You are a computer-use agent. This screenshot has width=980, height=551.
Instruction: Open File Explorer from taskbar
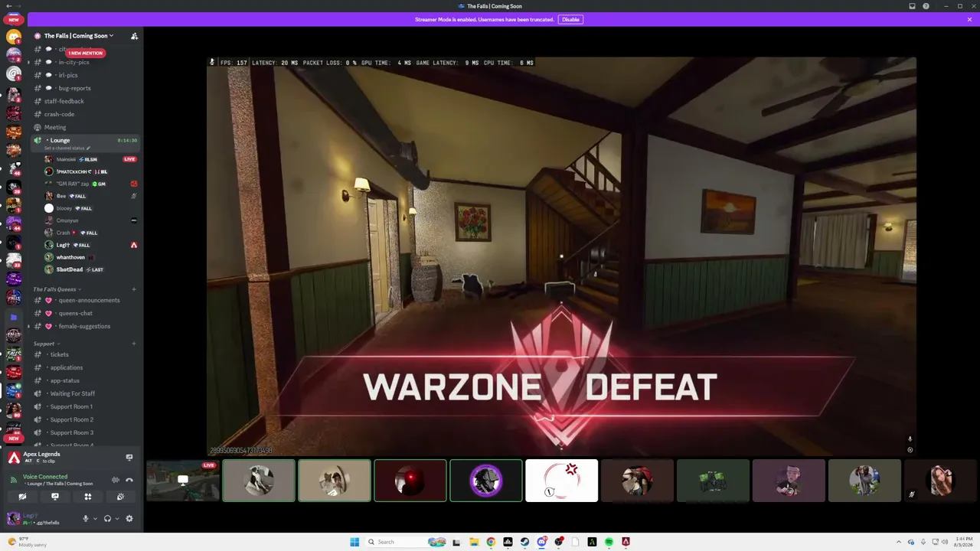474,542
